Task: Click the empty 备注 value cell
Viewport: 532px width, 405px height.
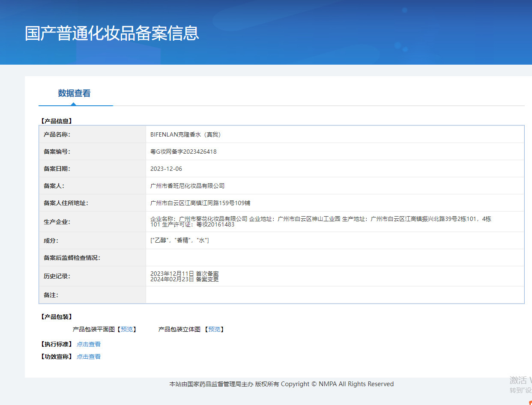Action: click(335, 295)
